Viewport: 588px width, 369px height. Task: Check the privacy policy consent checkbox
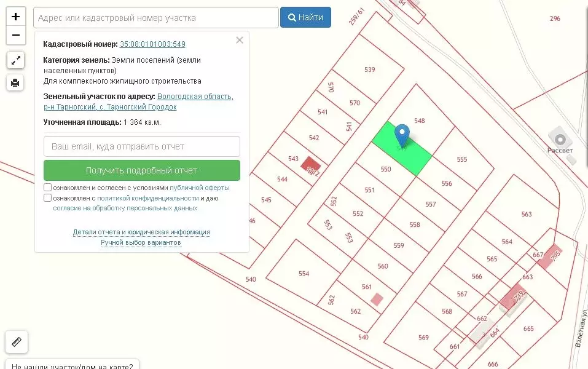click(x=48, y=198)
